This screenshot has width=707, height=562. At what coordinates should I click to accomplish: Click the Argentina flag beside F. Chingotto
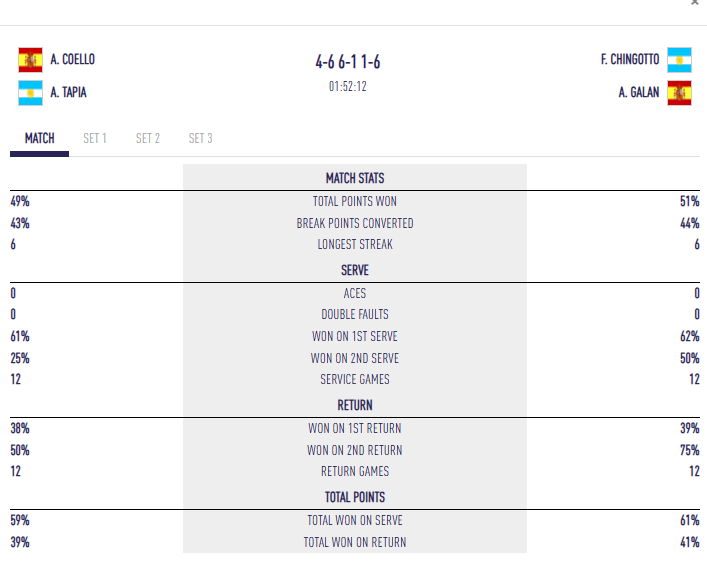(x=680, y=60)
